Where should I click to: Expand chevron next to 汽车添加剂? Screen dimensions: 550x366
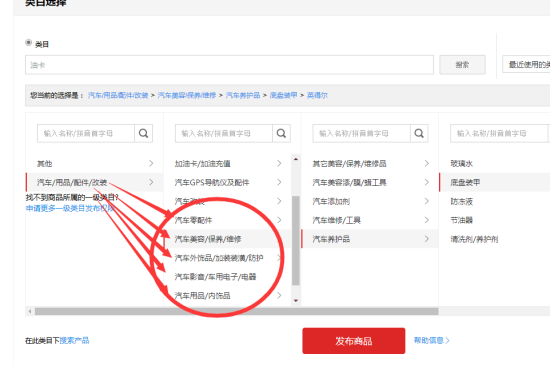427,201
